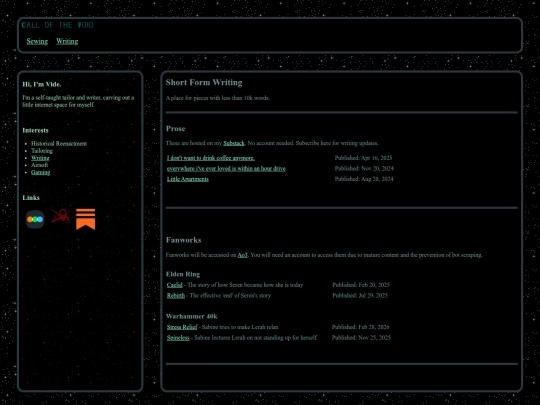
Task: Click 'Published: Feb 20, 2025' date
Action: [x=361, y=285]
